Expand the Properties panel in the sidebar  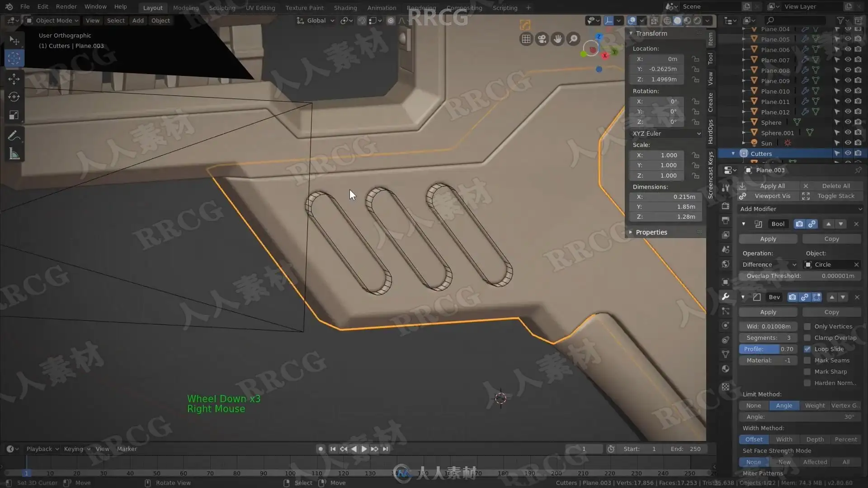tap(651, 232)
